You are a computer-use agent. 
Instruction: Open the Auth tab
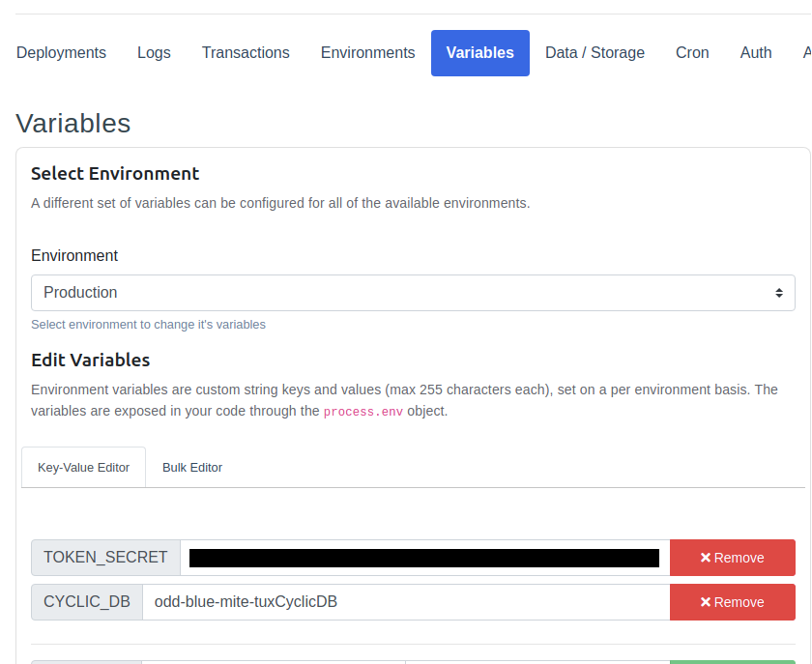coord(756,52)
